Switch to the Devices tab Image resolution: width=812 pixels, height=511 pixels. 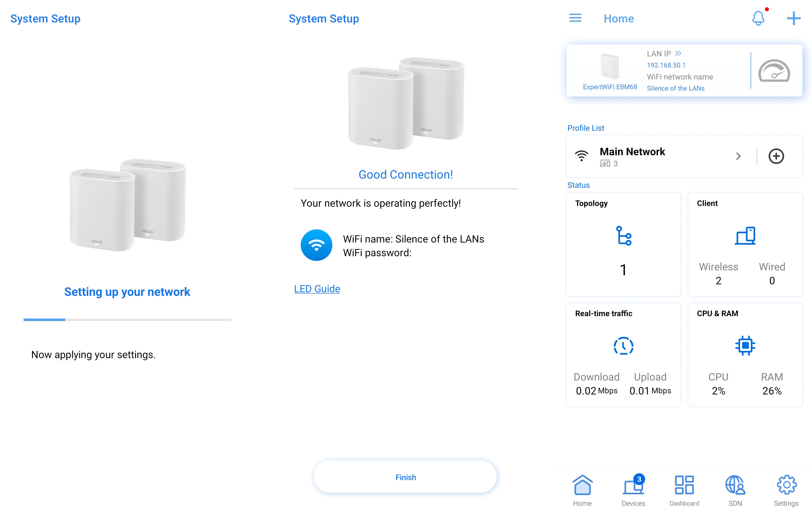point(633,490)
